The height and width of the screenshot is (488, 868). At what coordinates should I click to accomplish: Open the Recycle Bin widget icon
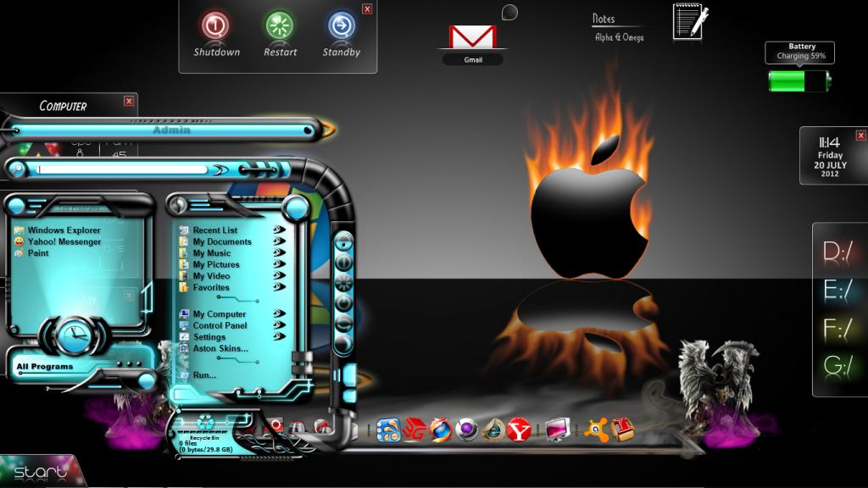pyautogui.click(x=205, y=424)
